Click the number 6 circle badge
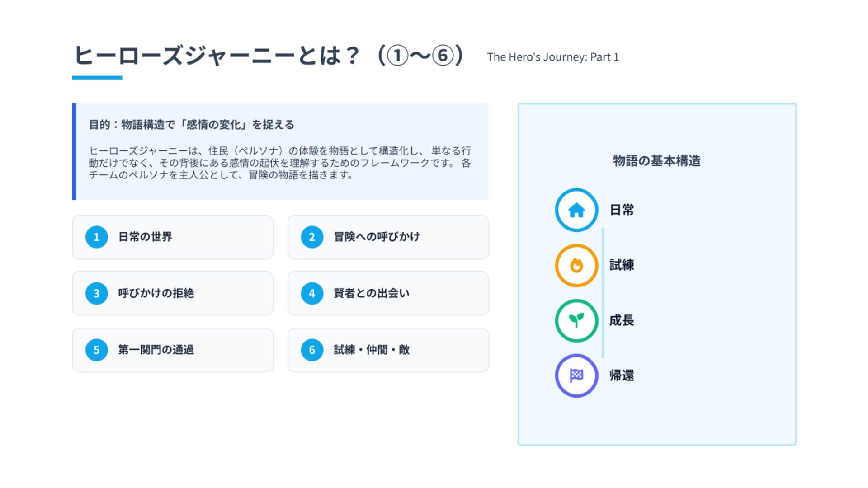 (x=312, y=350)
